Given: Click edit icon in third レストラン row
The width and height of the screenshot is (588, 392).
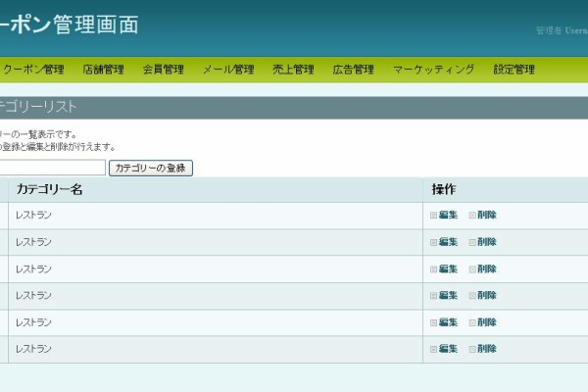Looking at the screenshot, I should pos(433,269).
